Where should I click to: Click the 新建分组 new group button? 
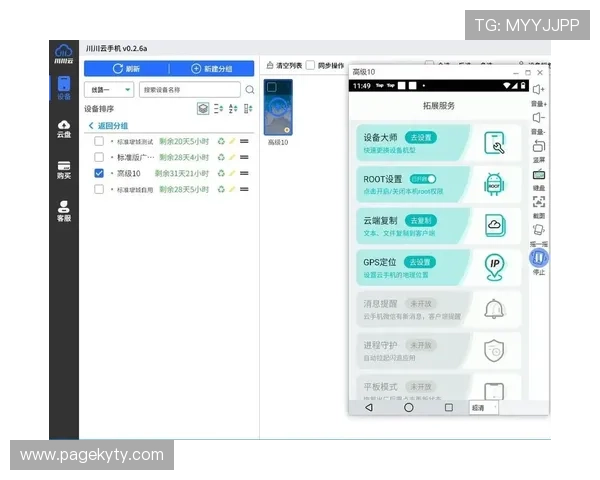coord(212,69)
